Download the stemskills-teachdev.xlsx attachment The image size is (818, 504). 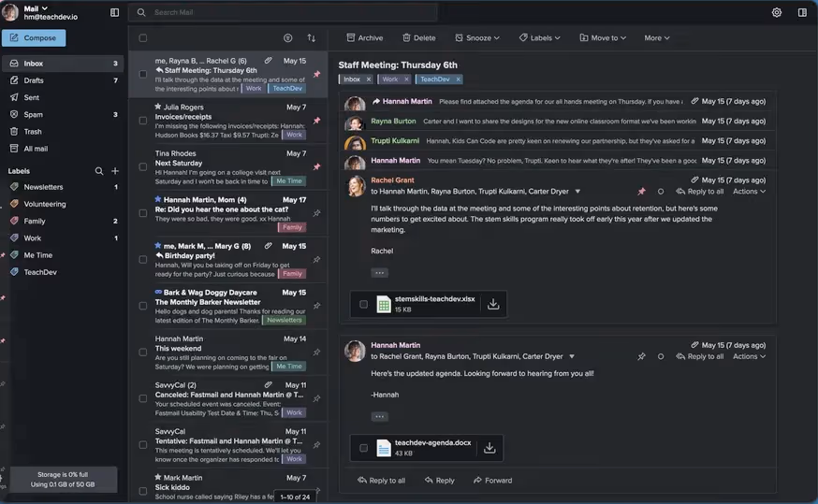pos(493,304)
